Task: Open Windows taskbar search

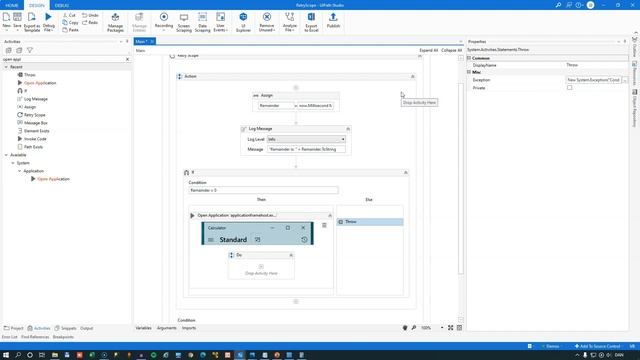Action: tap(18, 355)
